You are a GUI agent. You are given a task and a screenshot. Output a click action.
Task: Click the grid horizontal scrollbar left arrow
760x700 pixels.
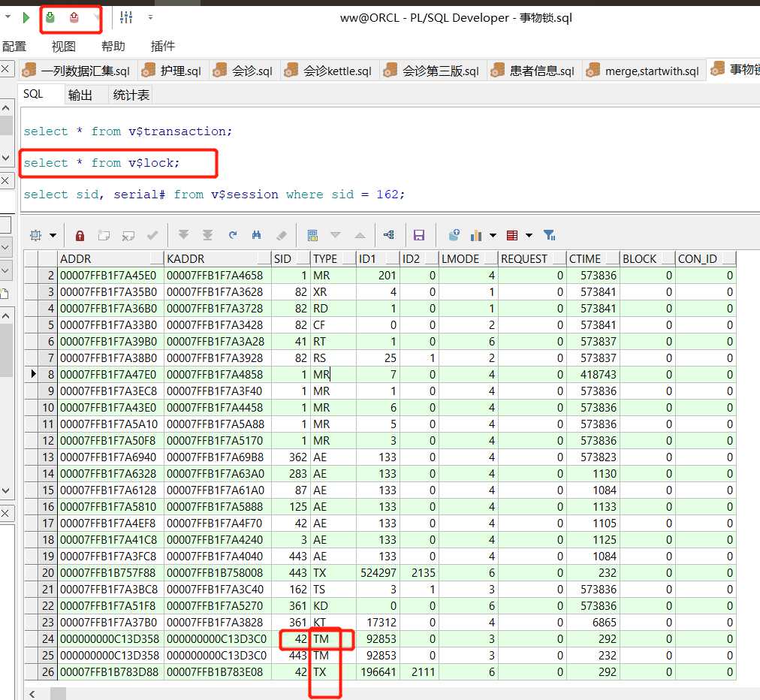click(x=32, y=694)
